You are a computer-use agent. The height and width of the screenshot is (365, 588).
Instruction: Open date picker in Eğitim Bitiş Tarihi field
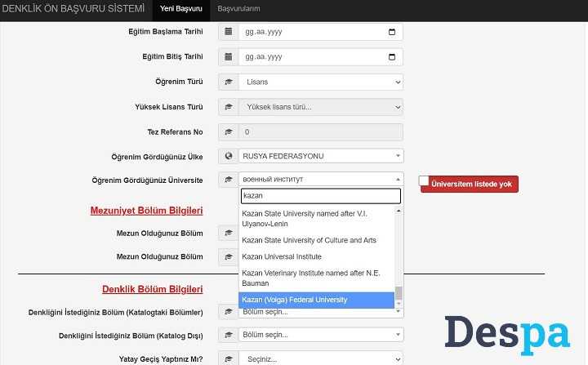pyautogui.click(x=392, y=57)
